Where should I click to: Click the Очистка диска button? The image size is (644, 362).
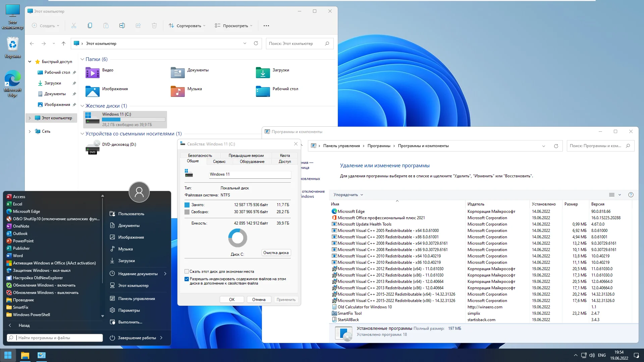point(276,253)
